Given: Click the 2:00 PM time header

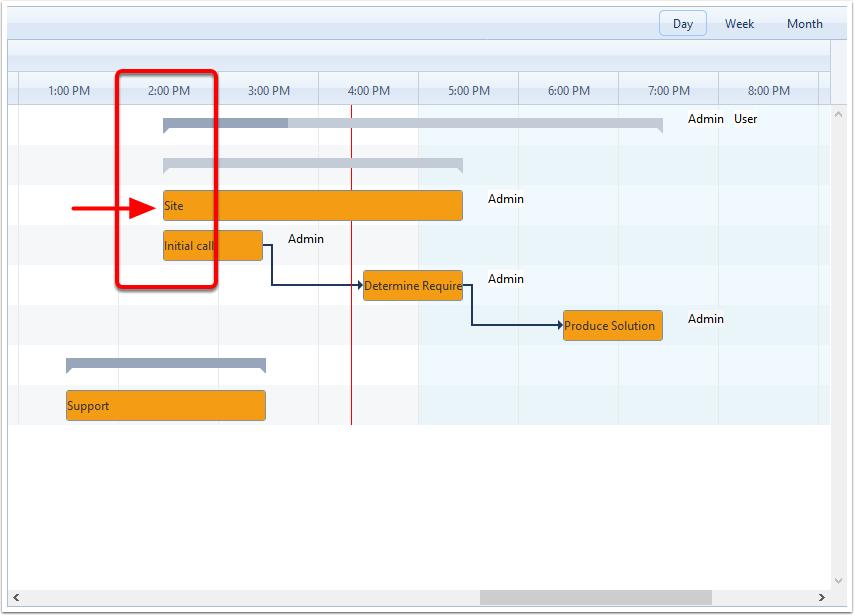Looking at the screenshot, I should tap(169, 90).
